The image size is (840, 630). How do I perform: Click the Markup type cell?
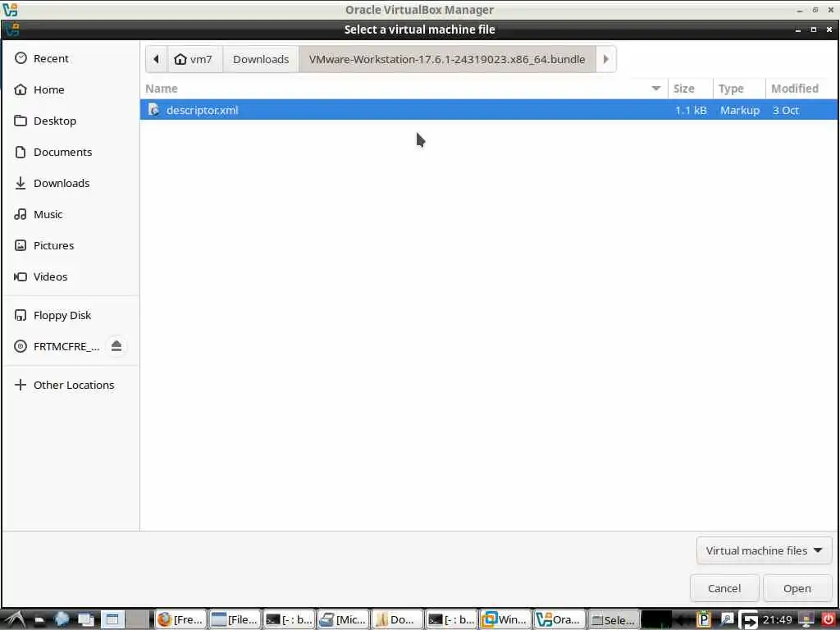pos(740,110)
